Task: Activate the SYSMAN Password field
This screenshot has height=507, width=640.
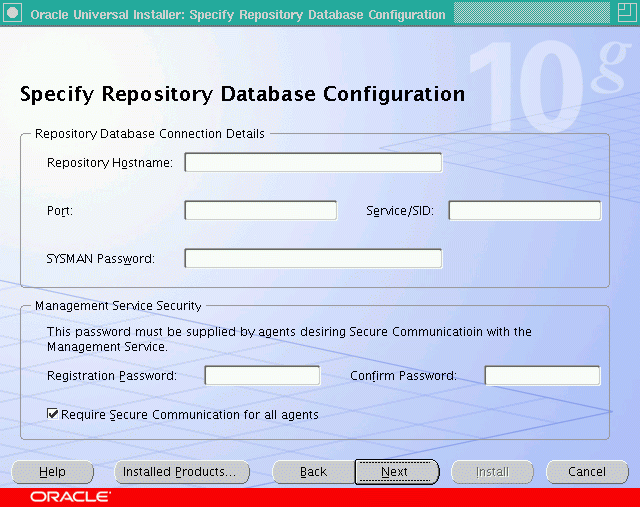Action: (x=313, y=258)
